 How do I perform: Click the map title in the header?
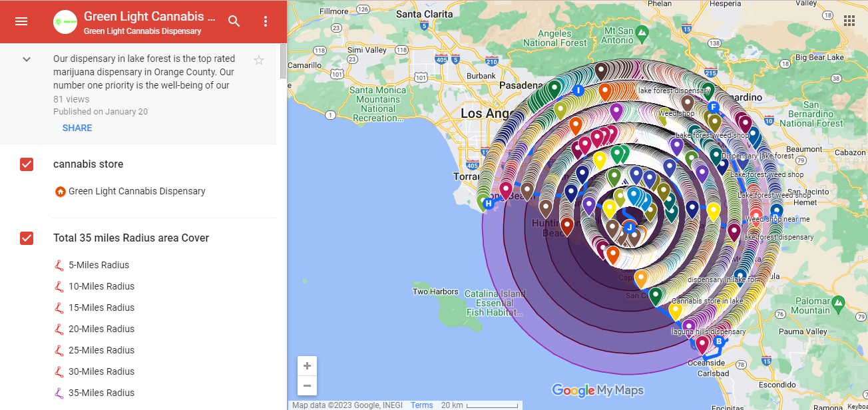click(149, 16)
